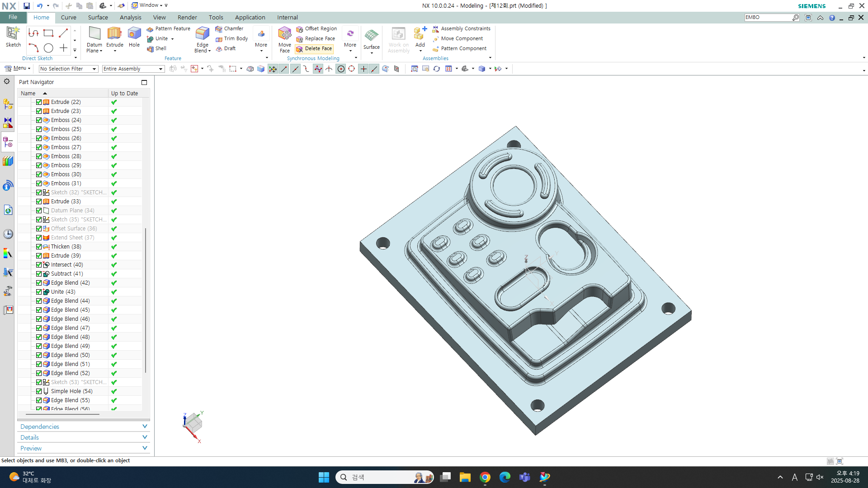This screenshot has width=868, height=488.
Task: Click the Part Navigator vertical scrollbar
Action: coord(146,300)
